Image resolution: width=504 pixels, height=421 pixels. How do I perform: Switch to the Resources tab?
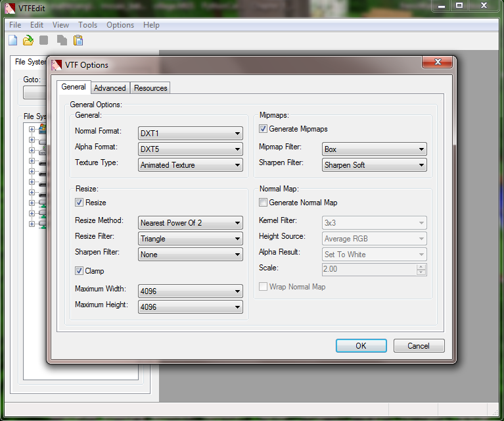[150, 88]
